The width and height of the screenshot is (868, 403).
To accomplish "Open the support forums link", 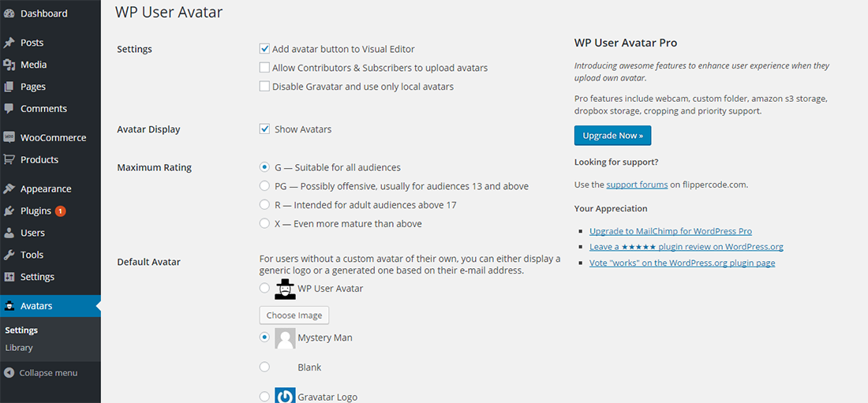I will click(x=637, y=185).
